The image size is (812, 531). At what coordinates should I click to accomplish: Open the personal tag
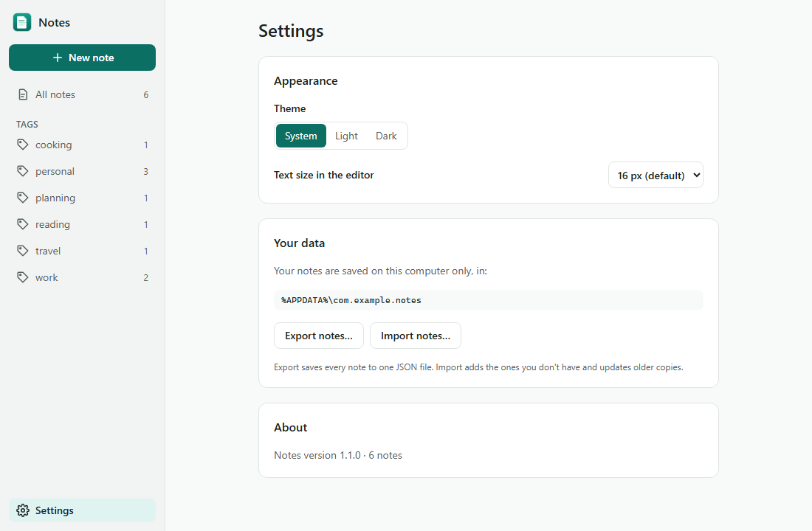(83, 171)
